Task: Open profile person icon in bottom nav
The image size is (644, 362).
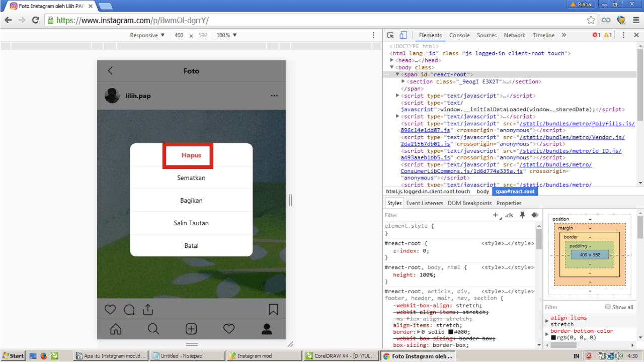Action: point(267,329)
